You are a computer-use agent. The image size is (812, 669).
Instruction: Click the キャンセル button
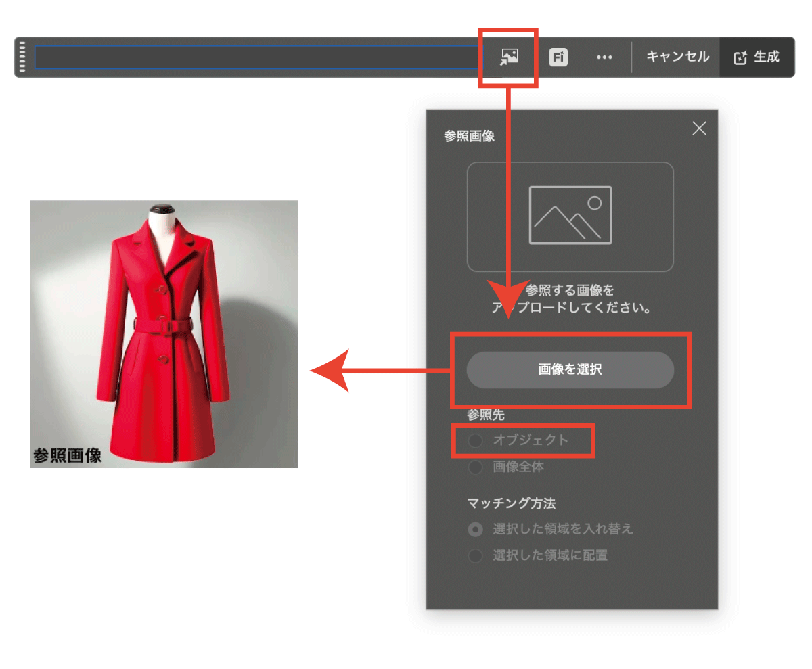pyautogui.click(x=677, y=57)
